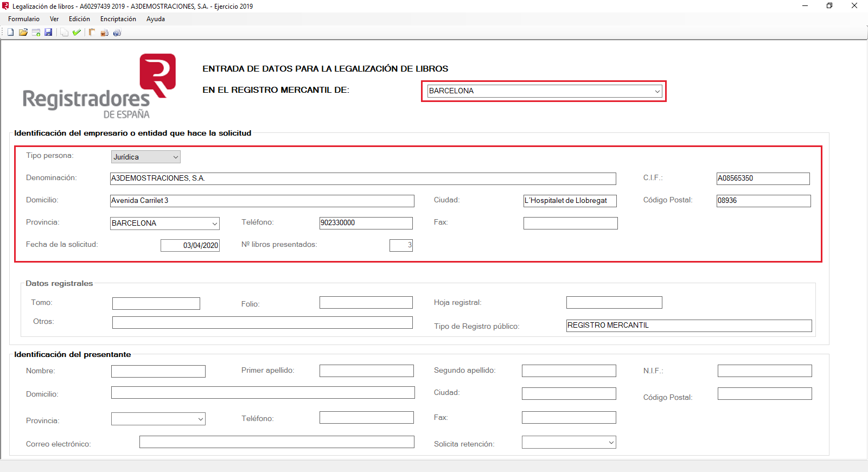Screen dimensions: 868x472
Task: Click the Código Postal field 08936
Action: [x=764, y=201]
